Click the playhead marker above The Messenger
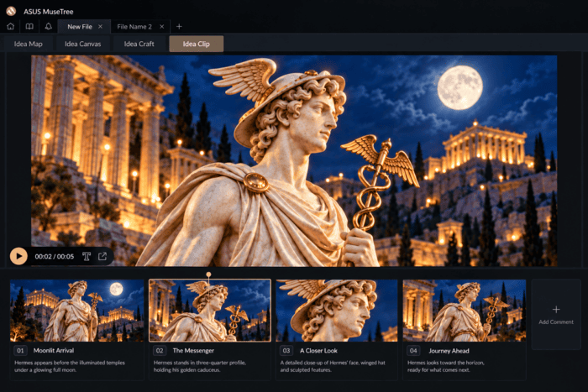588x392 pixels. tap(208, 275)
